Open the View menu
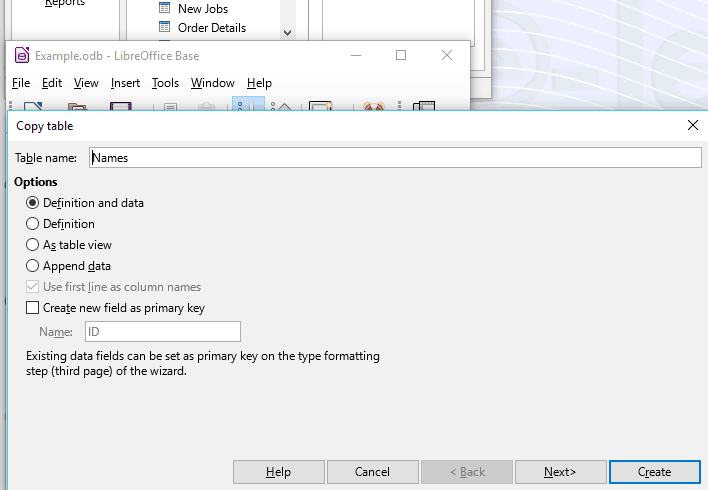 point(86,83)
